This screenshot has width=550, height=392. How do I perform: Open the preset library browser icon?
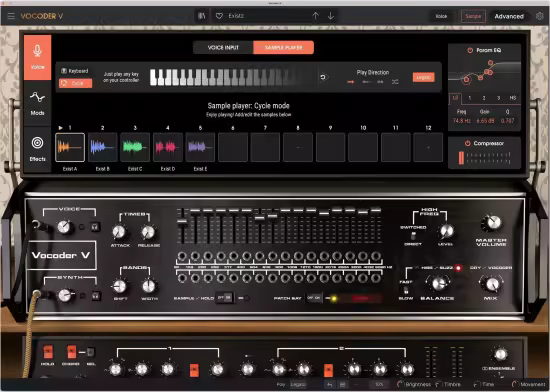coord(202,16)
